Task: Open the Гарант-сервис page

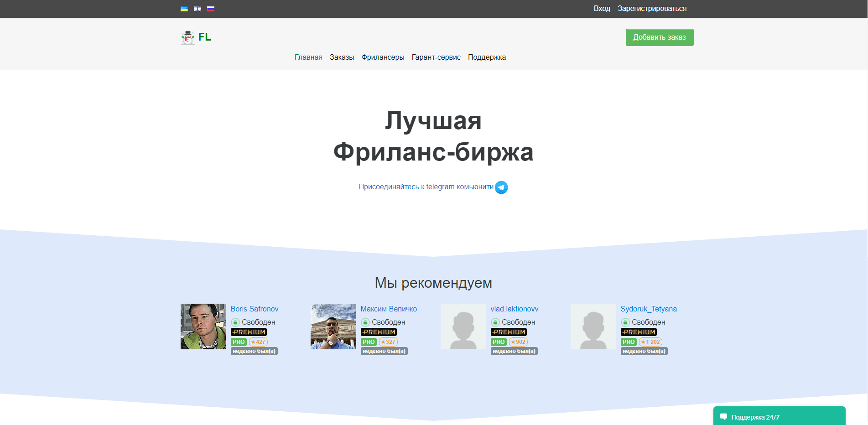Action: (436, 57)
